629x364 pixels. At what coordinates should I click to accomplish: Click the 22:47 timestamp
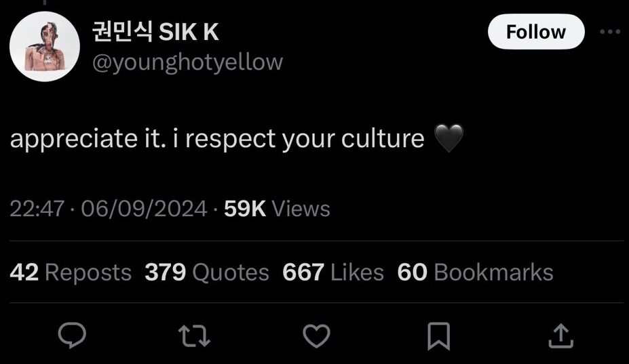point(37,209)
